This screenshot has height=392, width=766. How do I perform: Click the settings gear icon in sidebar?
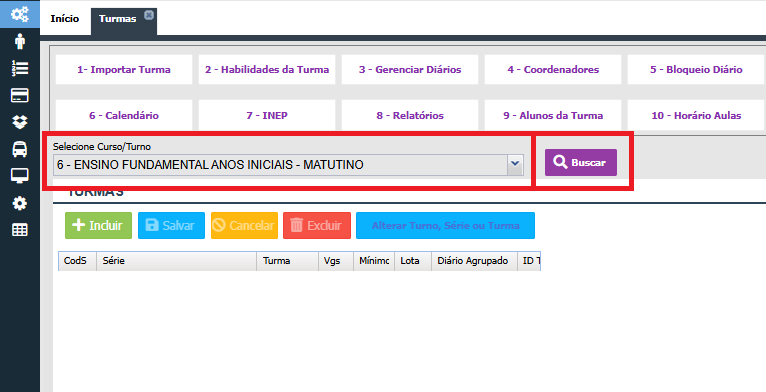[20, 203]
